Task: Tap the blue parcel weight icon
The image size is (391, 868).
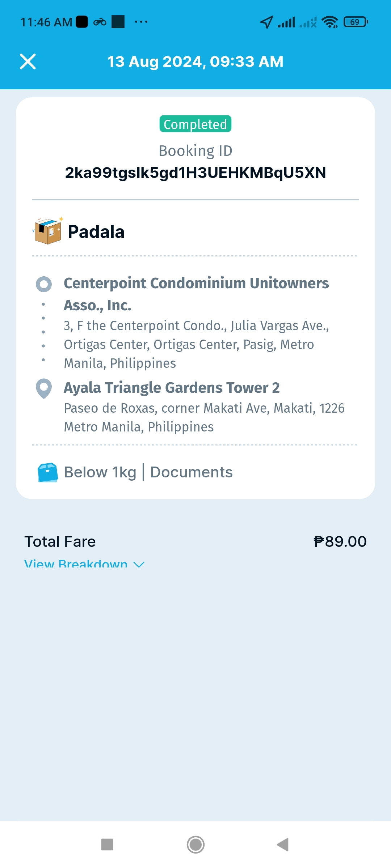Action: [x=48, y=472]
